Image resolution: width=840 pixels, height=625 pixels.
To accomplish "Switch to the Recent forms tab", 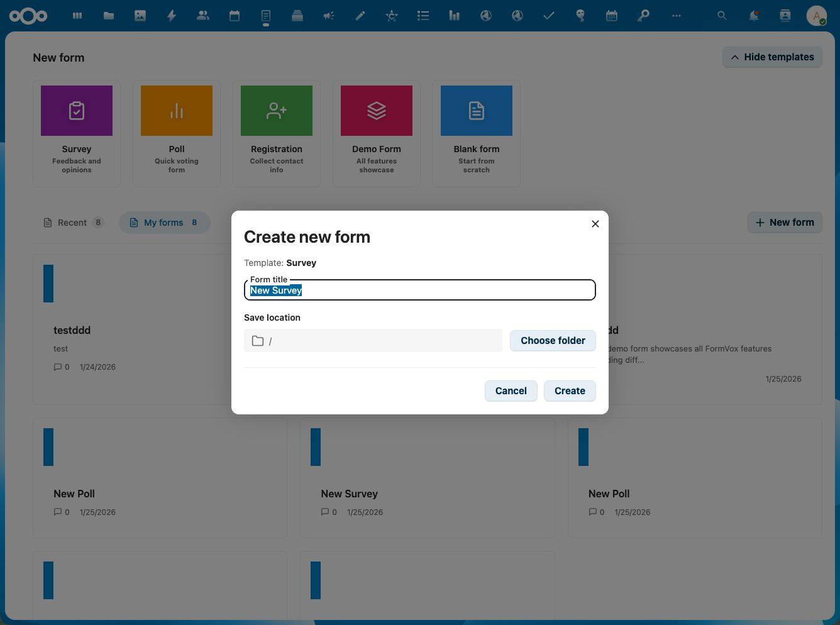I will [x=72, y=222].
